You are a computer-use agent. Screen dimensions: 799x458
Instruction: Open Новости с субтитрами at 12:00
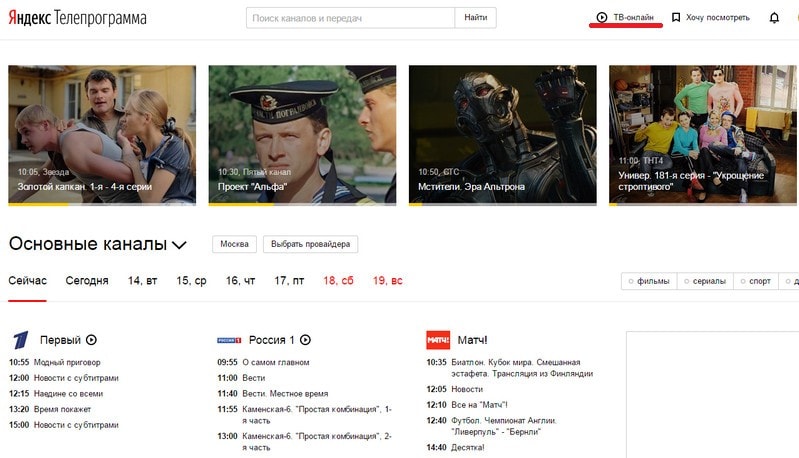pos(76,378)
